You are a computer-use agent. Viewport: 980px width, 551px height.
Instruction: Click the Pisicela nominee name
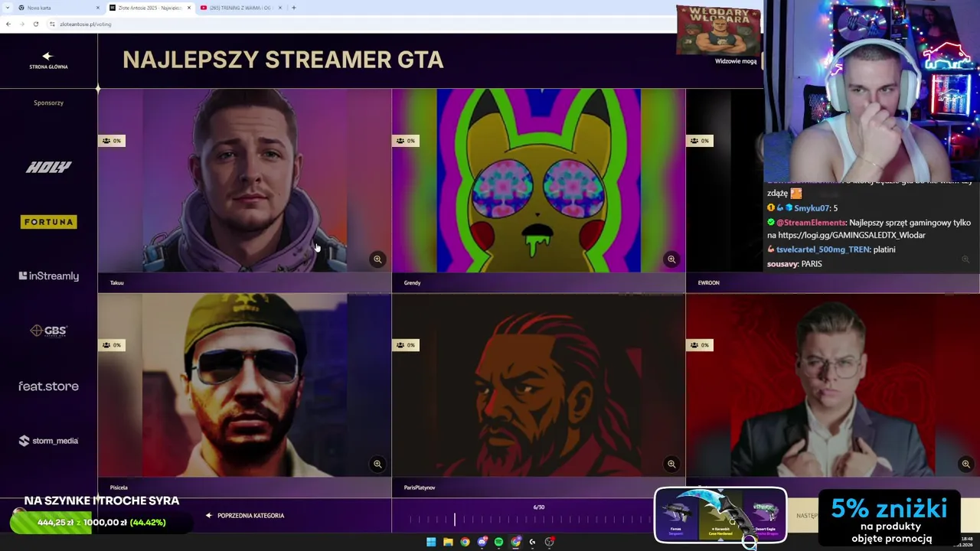pos(119,487)
